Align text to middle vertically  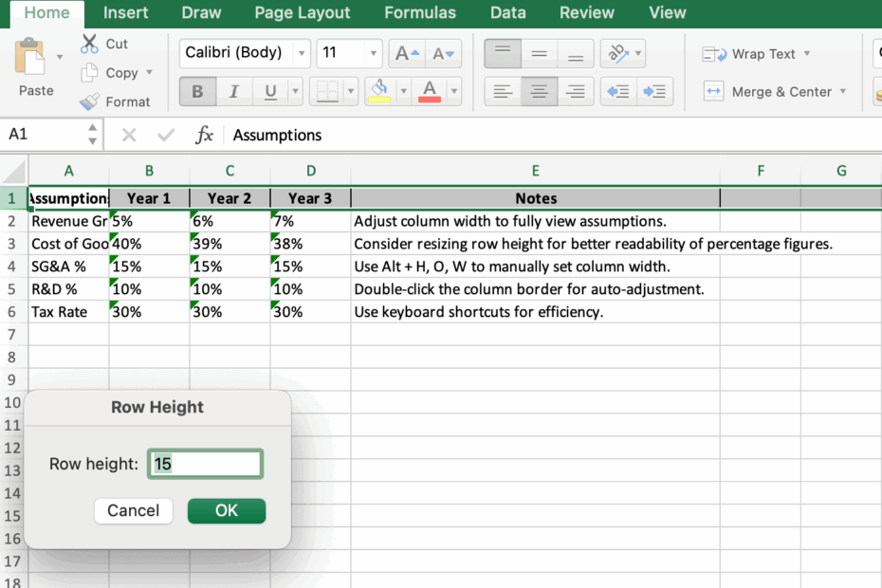pyautogui.click(x=539, y=53)
